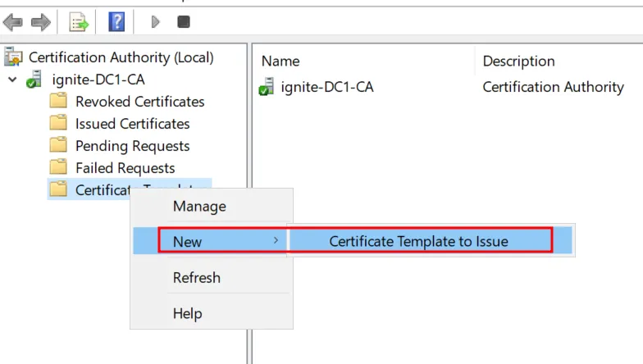Select the Pending Requests folder

click(x=132, y=146)
